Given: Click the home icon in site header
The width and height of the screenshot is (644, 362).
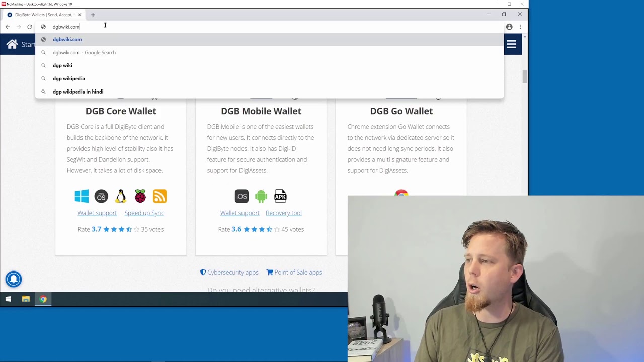Looking at the screenshot, I should point(12,44).
